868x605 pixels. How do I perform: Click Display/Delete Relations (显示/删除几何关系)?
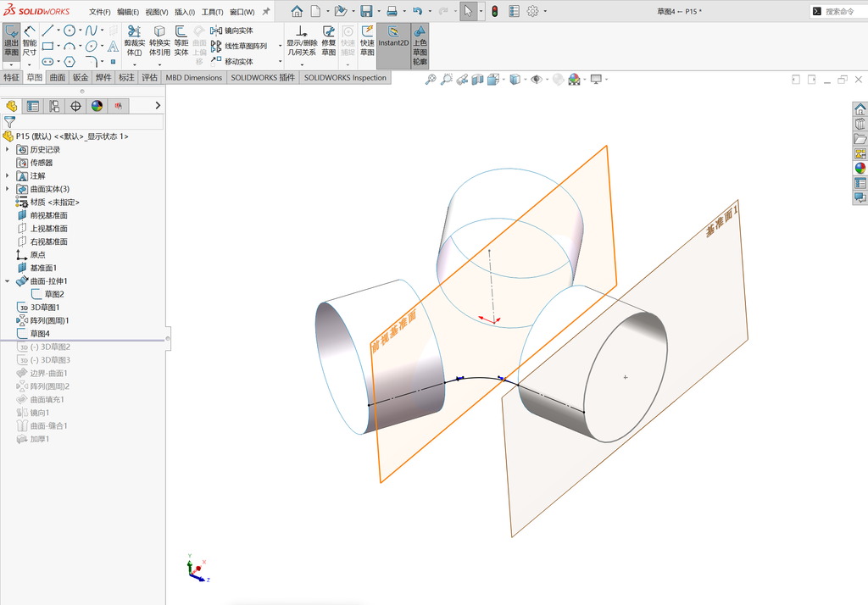301,41
